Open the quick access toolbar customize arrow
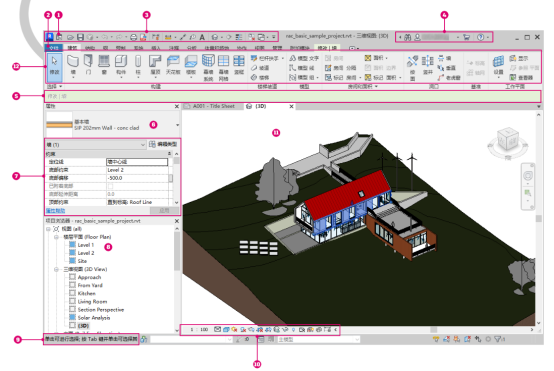This screenshot has height=371, width=554. click(x=273, y=37)
